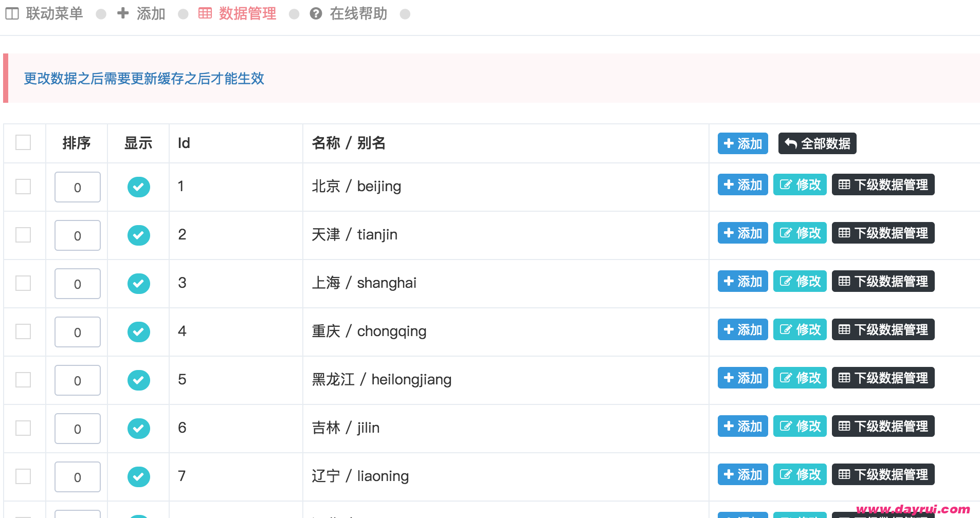Check the checkbox for the 北京 row
980x518 pixels.
pos(23,187)
